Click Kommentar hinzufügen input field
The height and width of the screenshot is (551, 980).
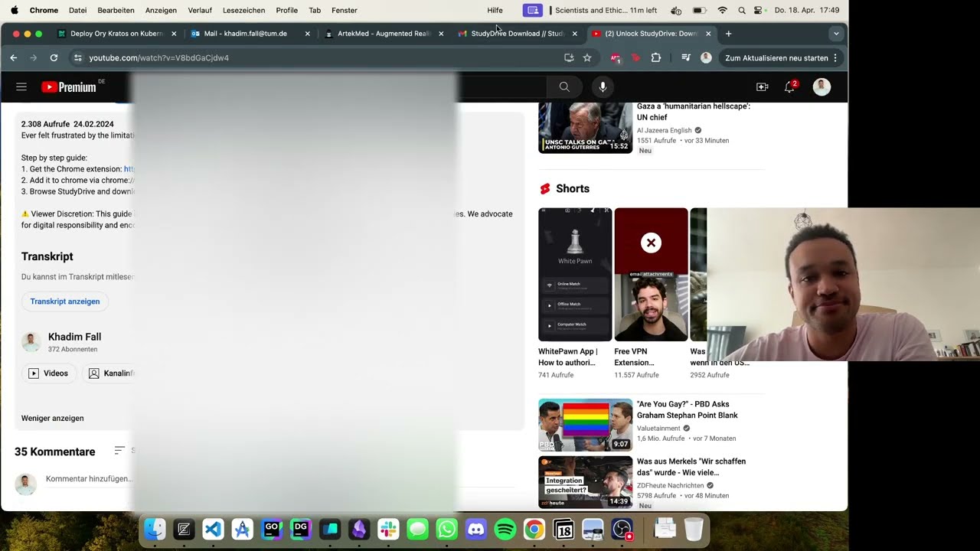coord(88,479)
